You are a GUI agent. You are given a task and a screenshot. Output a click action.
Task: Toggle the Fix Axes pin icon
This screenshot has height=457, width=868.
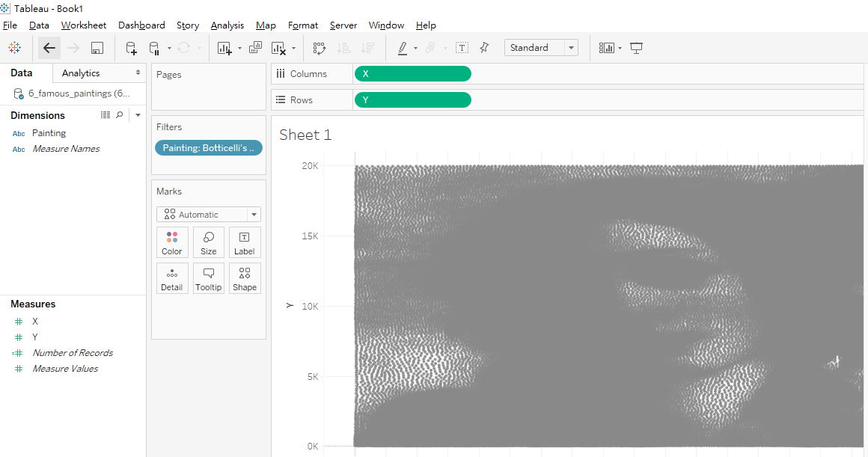tap(484, 48)
